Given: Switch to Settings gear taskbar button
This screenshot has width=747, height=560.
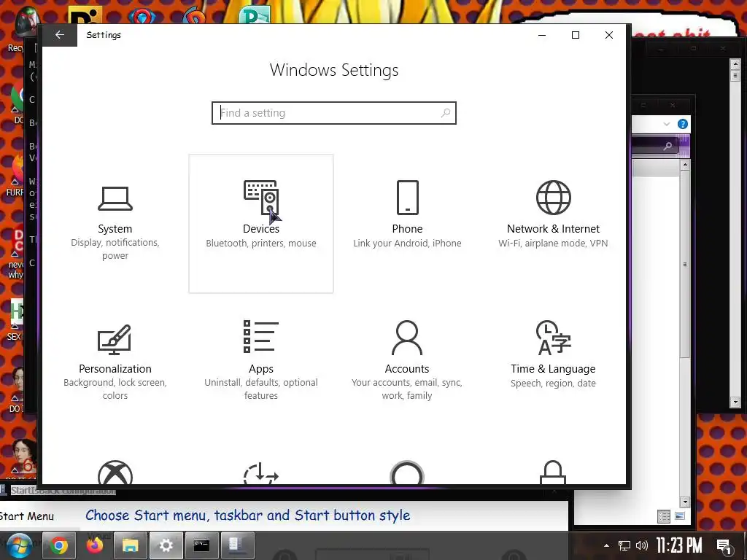Looking at the screenshot, I should (x=166, y=545).
